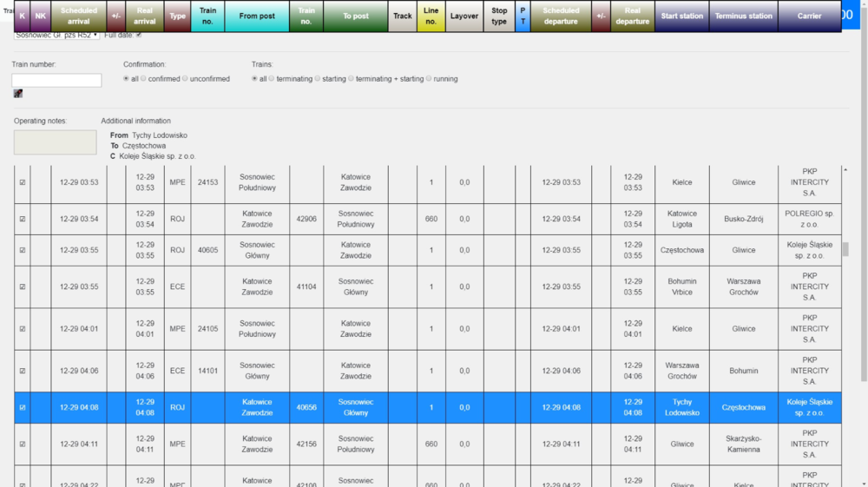Toggle checkbox for highlighted train 40656
This screenshot has width=868, height=487.
click(23, 407)
